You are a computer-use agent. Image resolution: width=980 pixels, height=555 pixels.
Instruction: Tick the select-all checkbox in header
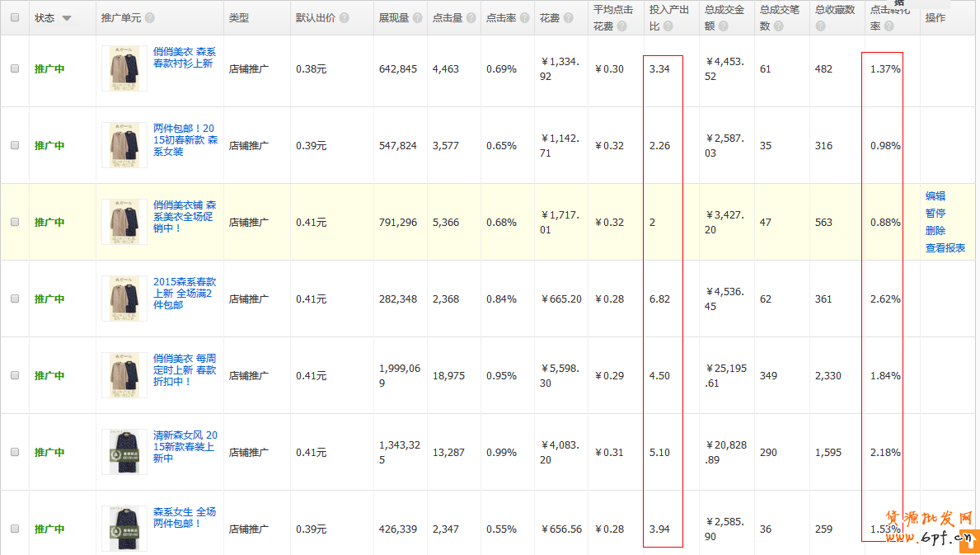(x=15, y=18)
